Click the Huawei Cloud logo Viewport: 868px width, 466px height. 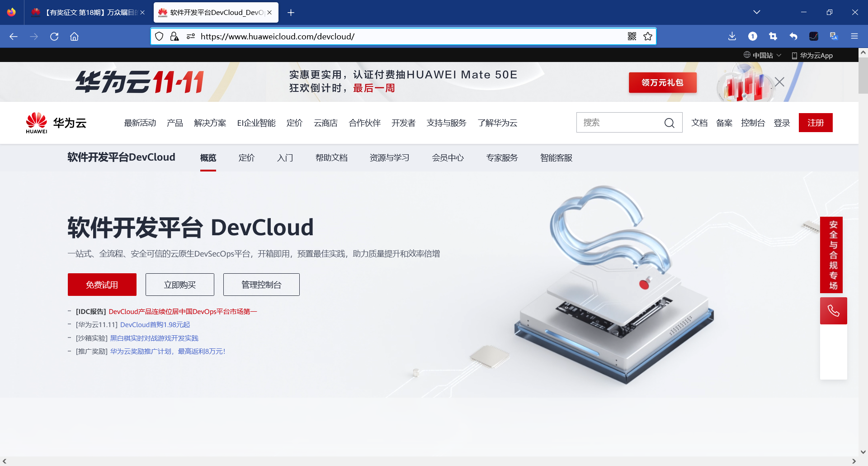pyautogui.click(x=55, y=122)
